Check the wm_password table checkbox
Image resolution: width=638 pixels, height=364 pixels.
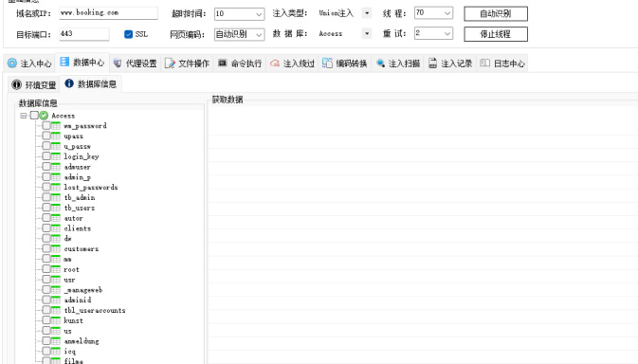pos(46,125)
